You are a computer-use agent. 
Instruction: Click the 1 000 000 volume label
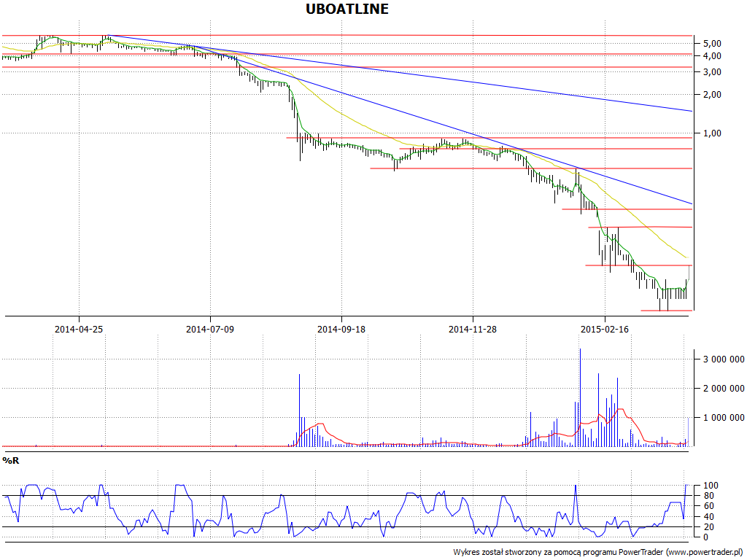pos(724,418)
